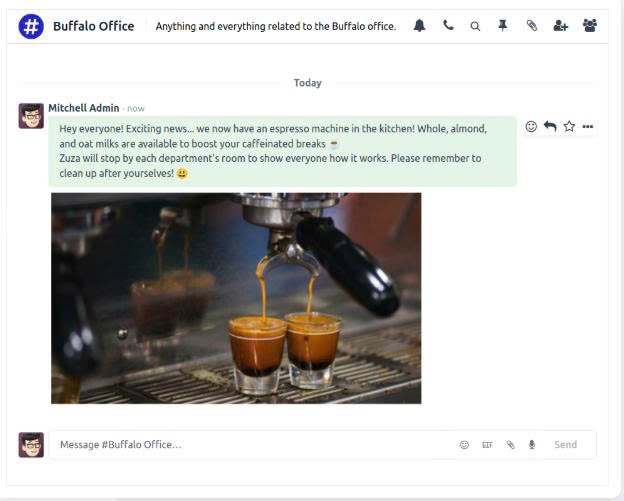The image size is (624, 501).
Task: Open channel attachments with header paperclip icon
Action: (x=532, y=26)
